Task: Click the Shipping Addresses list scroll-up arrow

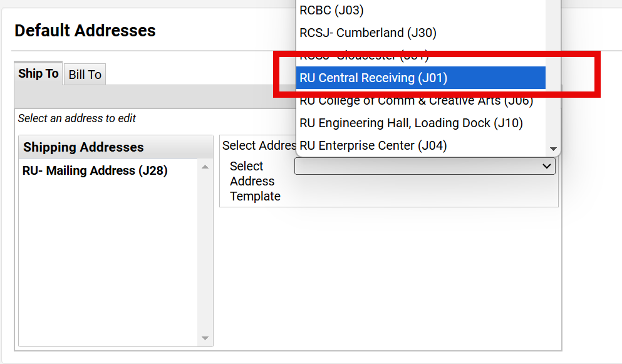Action: 205,167
